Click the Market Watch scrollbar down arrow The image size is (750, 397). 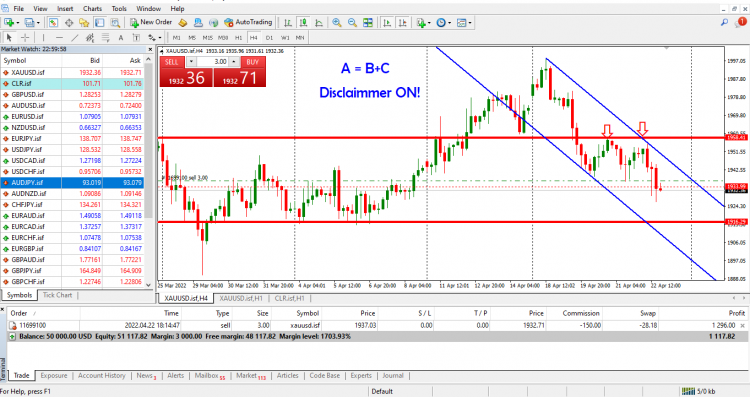click(148, 284)
